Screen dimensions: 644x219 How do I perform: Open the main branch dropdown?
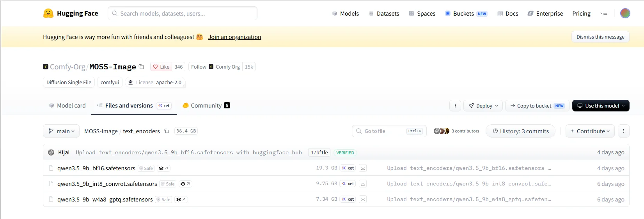tap(61, 131)
